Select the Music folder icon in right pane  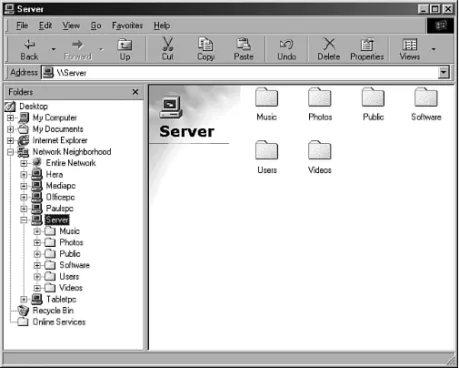[266, 97]
